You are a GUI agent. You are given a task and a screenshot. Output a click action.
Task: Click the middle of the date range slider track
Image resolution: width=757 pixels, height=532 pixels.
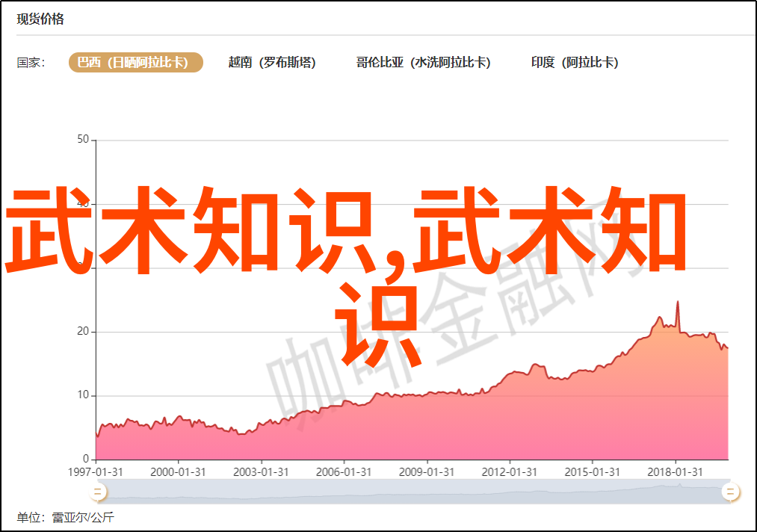pos(413,491)
